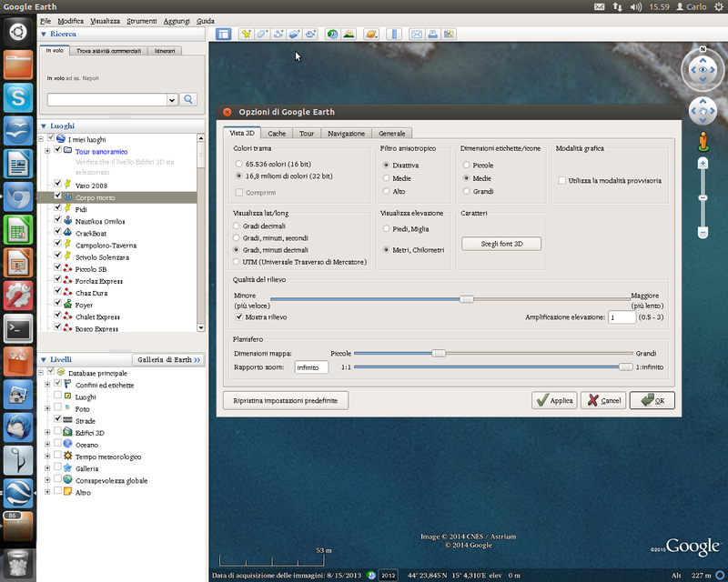
Task: Click the Rapporto zoom slider handle
Action: tap(626, 367)
